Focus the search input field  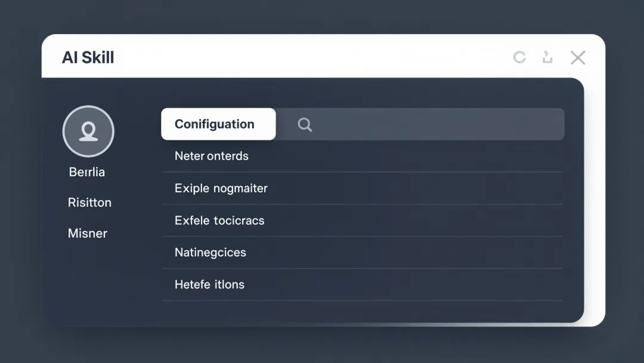(429, 124)
